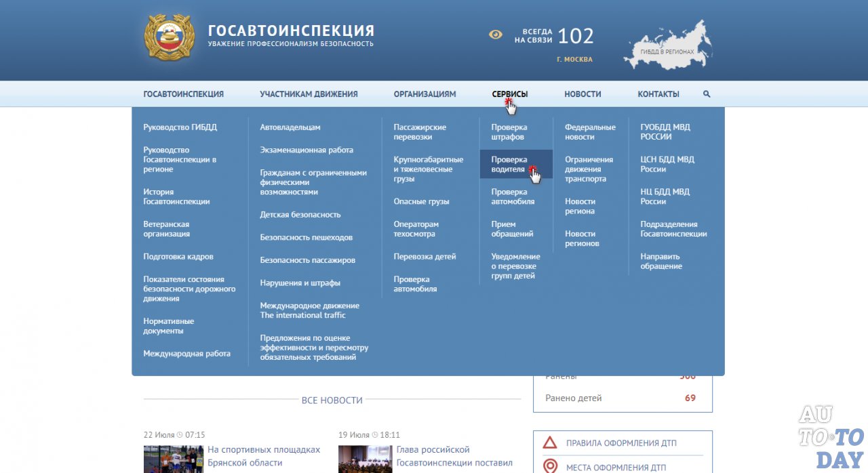Open Гражданам с ограниченными физическими возможностями
The image size is (868, 473).
[x=313, y=182]
